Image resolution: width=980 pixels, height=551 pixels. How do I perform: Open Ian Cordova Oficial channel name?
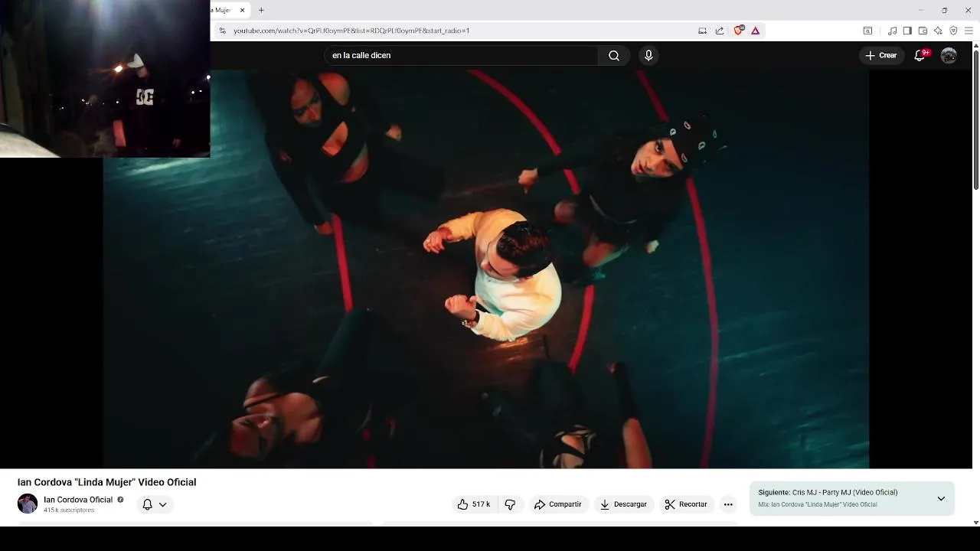(x=78, y=500)
